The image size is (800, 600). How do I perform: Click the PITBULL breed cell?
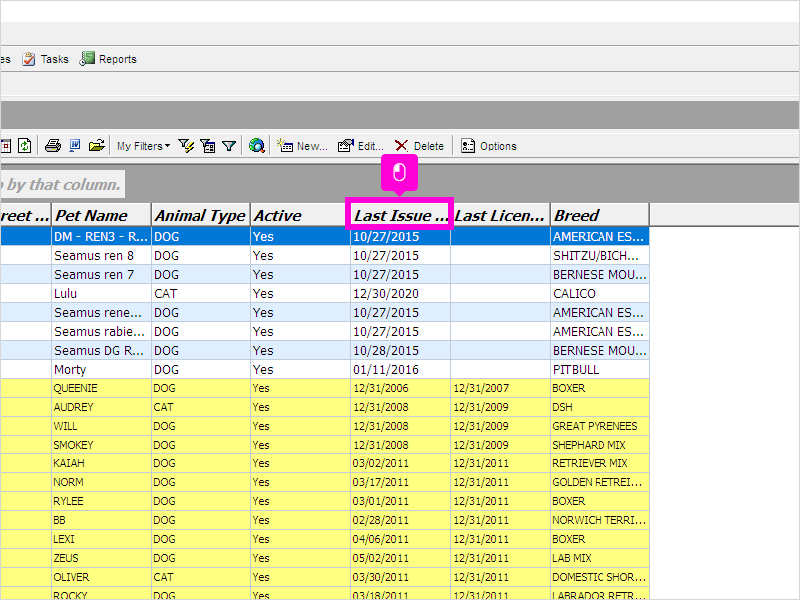click(599, 369)
